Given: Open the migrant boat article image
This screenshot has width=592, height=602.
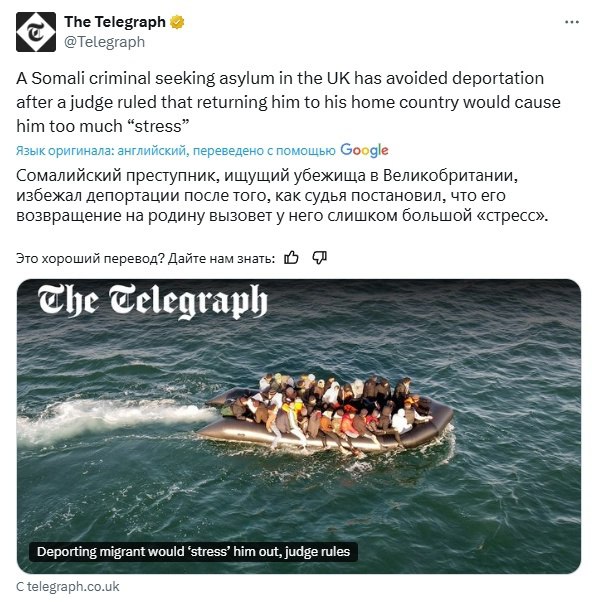Looking at the screenshot, I should 299,426.
